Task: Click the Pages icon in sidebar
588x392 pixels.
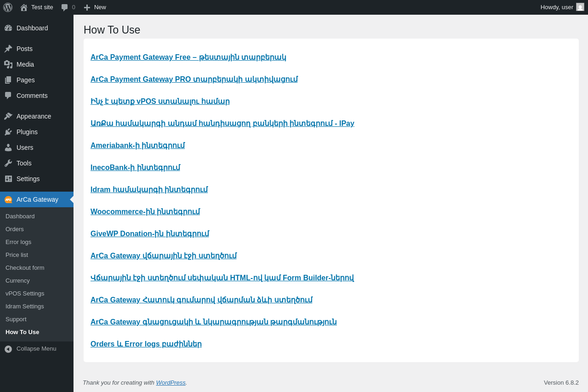Action: pyautogui.click(x=8, y=80)
